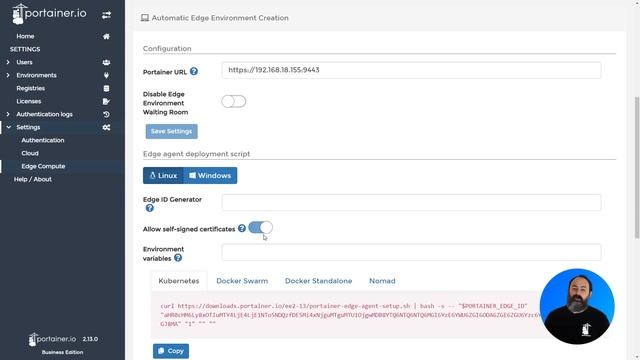640x360 pixels.
Task: Click the Home house icon
Action: (x=106, y=36)
